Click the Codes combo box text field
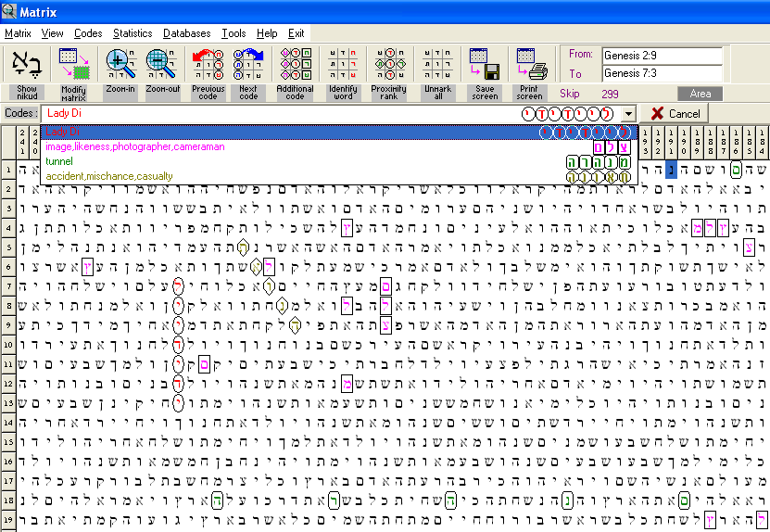 [331, 113]
